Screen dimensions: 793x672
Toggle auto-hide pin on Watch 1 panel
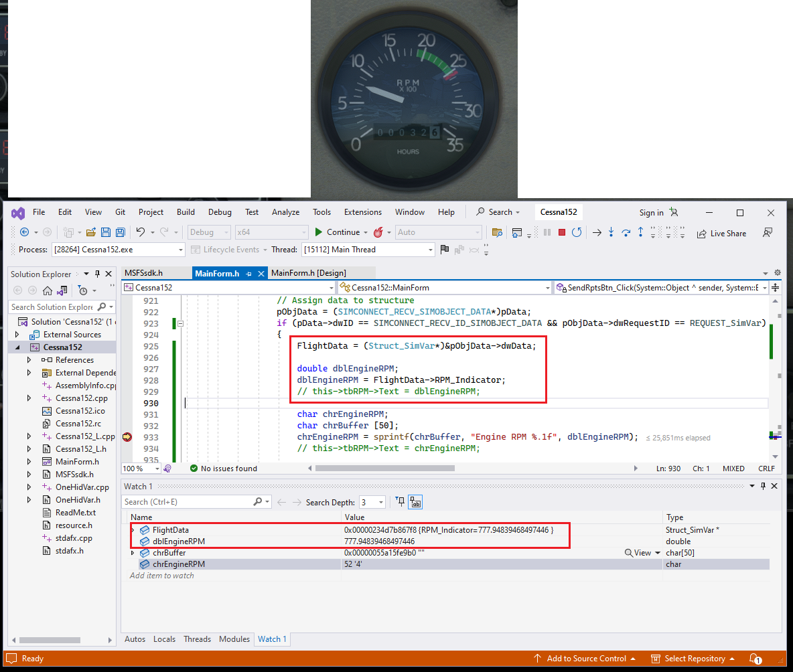tap(763, 487)
